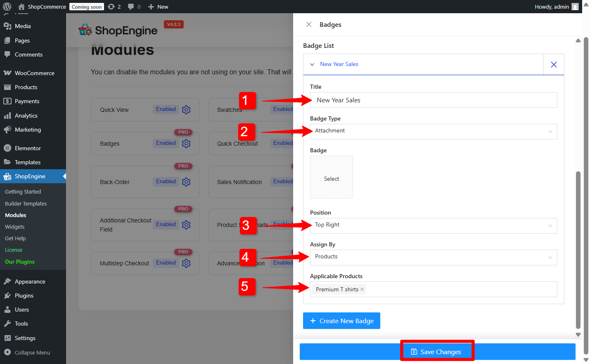The height and width of the screenshot is (364, 590).
Task: Click the Elementor icon in sidebar
Action: pyautogui.click(x=7, y=148)
